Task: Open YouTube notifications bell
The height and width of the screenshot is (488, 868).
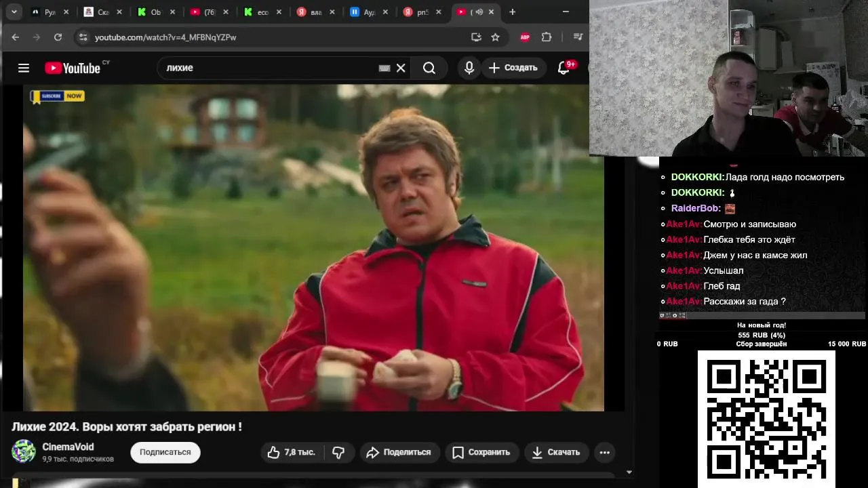Action: point(564,68)
